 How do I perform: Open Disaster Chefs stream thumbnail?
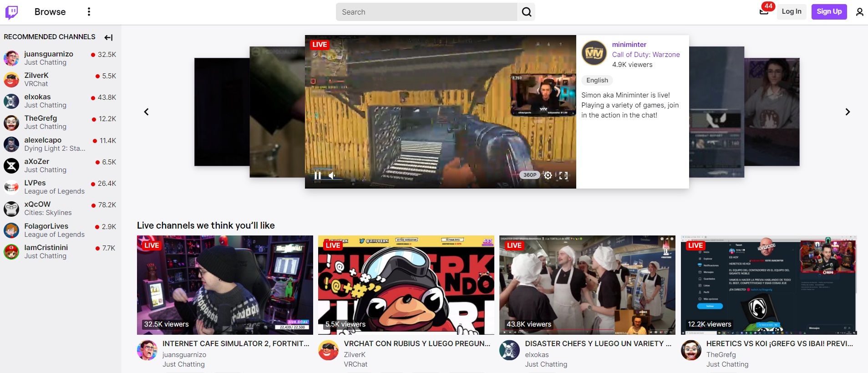coord(587,285)
